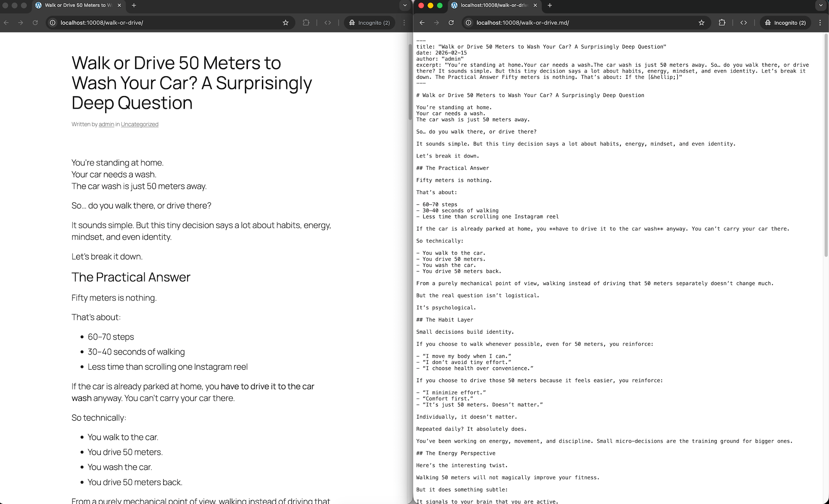Viewport: 829px width, 504px height.
Task: Click the post title heading in left window
Action: click(191, 83)
